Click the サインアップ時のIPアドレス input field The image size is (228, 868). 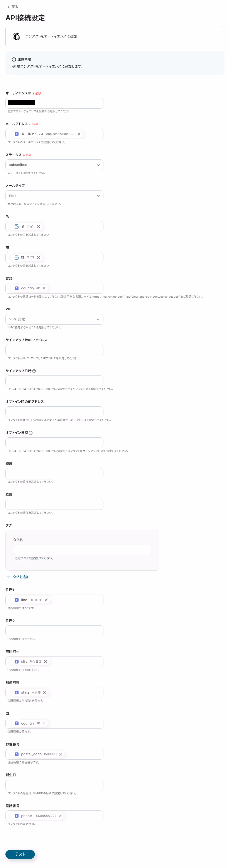coord(54,350)
